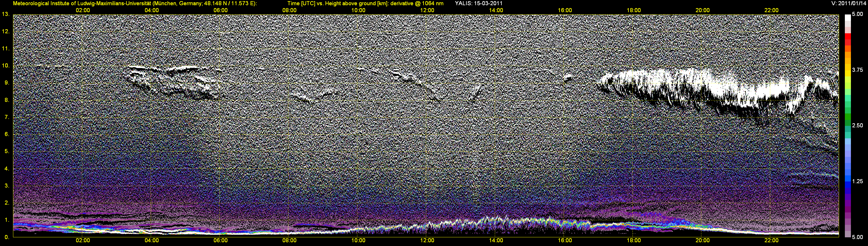Click the 0 km height axis label

point(7,237)
